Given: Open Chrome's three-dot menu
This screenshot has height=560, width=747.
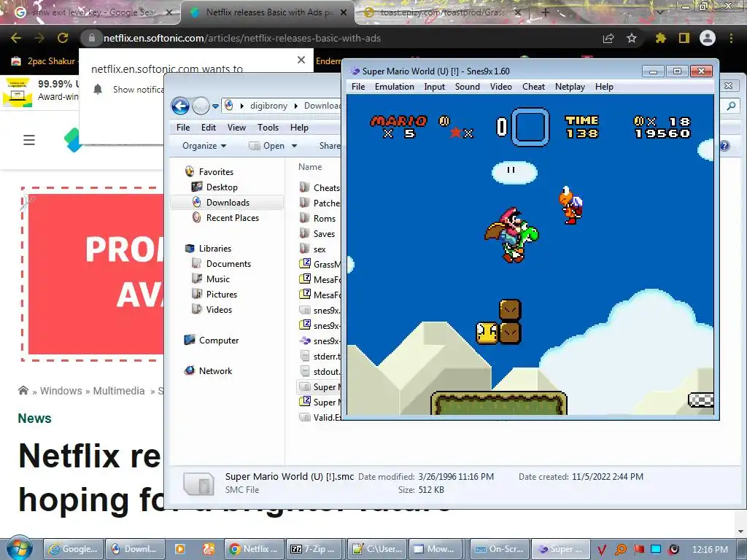Looking at the screenshot, I should point(731,38).
